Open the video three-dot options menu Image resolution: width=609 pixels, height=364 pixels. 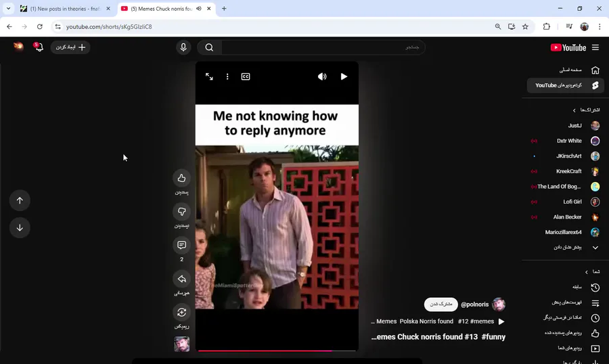(x=227, y=76)
